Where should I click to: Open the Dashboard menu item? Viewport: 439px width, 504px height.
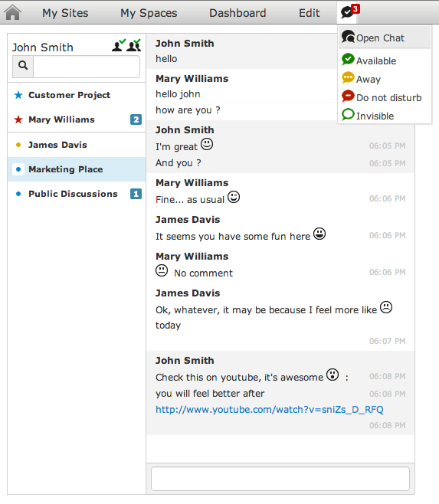pyautogui.click(x=238, y=13)
